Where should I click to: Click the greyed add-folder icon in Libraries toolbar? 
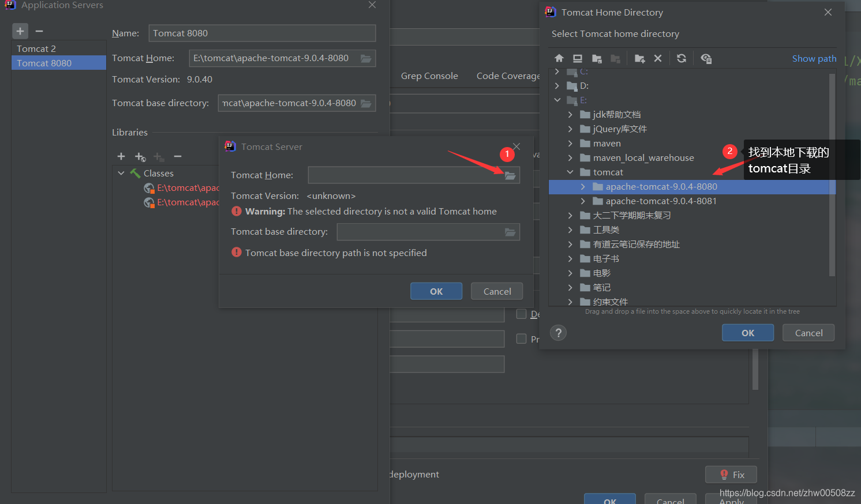pyautogui.click(x=159, y=157)
